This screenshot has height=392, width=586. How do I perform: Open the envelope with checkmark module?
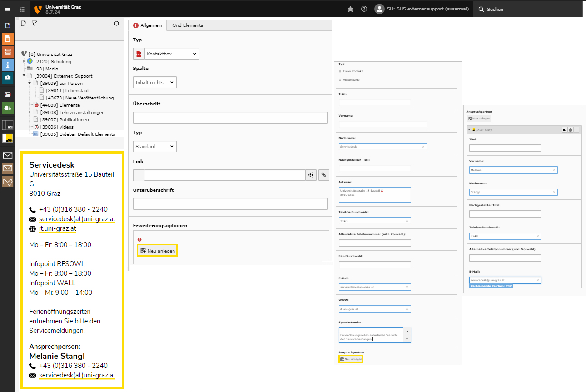(x=8, y=182)
